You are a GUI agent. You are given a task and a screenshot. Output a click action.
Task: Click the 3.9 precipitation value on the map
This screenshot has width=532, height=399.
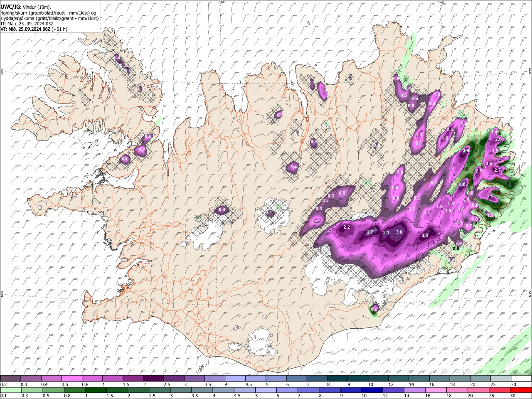pos(466,150)
